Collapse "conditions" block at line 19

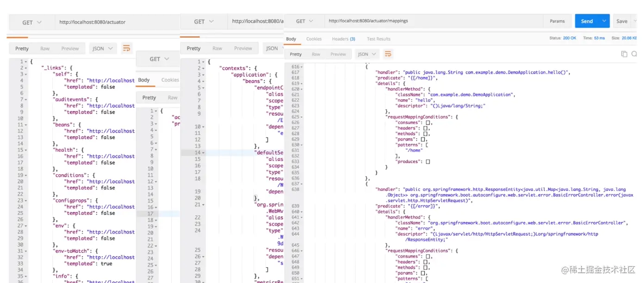pyautogui.click(x=27, y=176)
